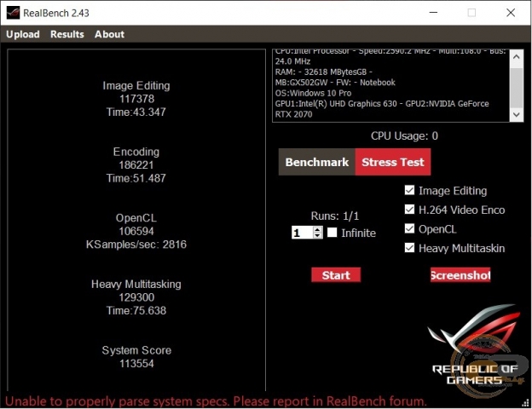Screen dimensions: 532x409
Task: Click the window resize grip icon
Action: pyautogui.click(x=526, y=403)
